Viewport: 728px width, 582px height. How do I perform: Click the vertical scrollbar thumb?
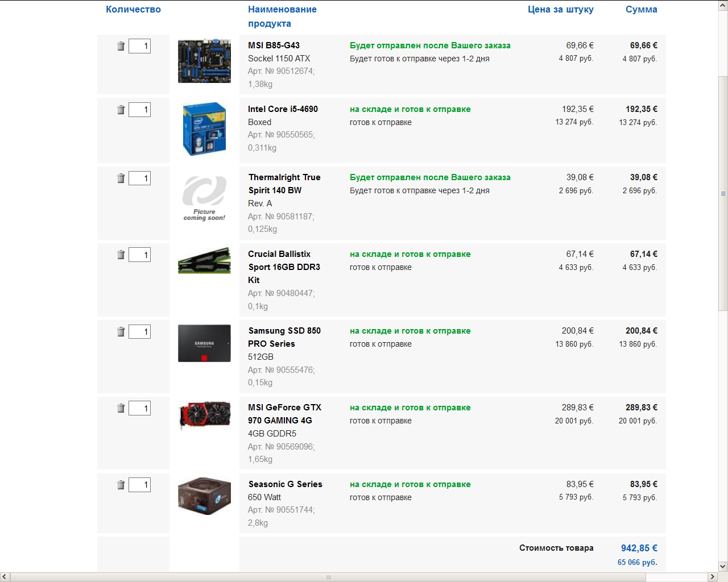723,193
